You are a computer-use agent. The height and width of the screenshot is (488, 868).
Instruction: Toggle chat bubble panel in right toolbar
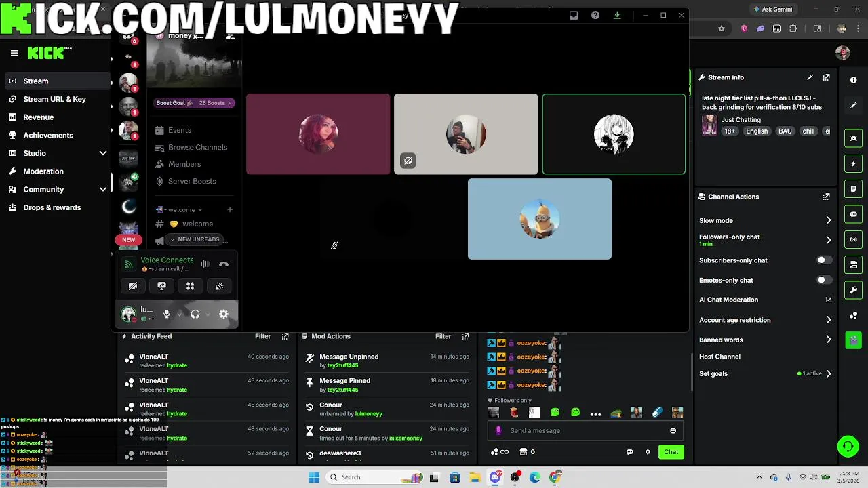853,214
